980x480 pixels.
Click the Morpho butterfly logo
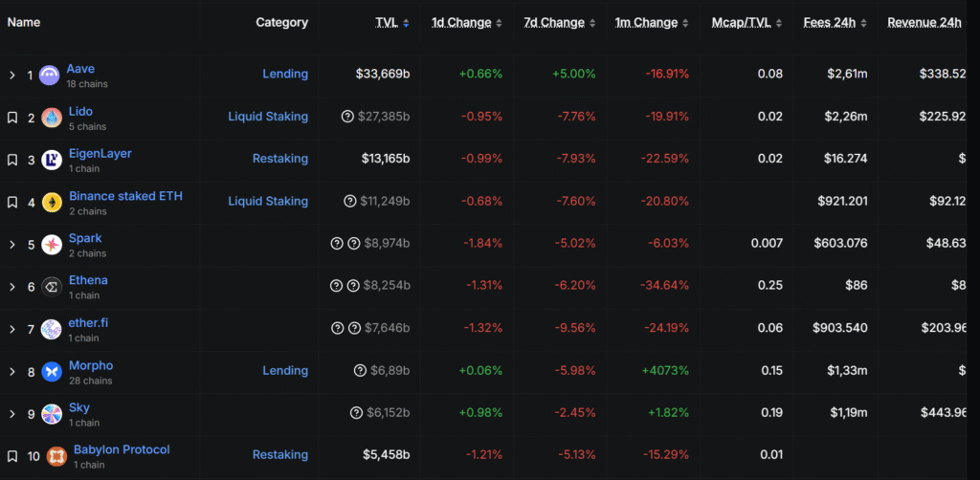coord(52,371)
